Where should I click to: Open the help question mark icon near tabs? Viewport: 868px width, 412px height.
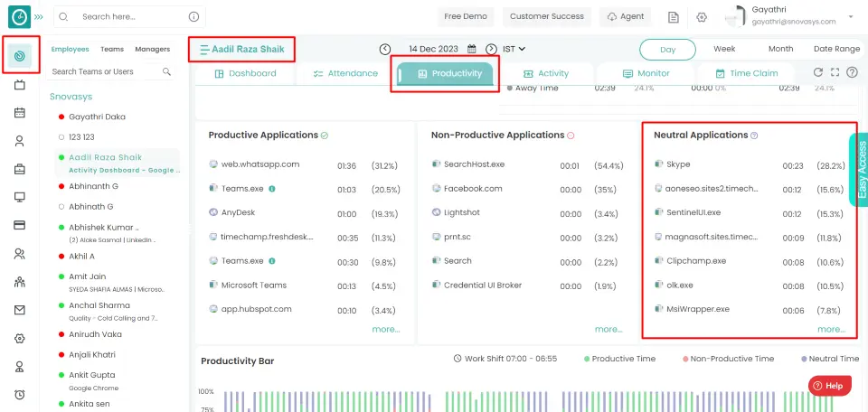pyautogui.click(x=852, y=72)
